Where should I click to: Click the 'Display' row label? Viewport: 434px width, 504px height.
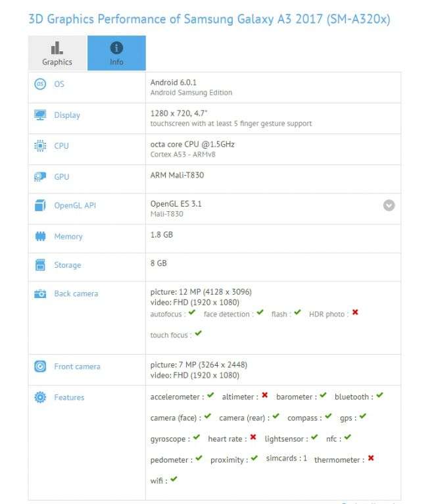pyautogui.click(x=67, y=115)
